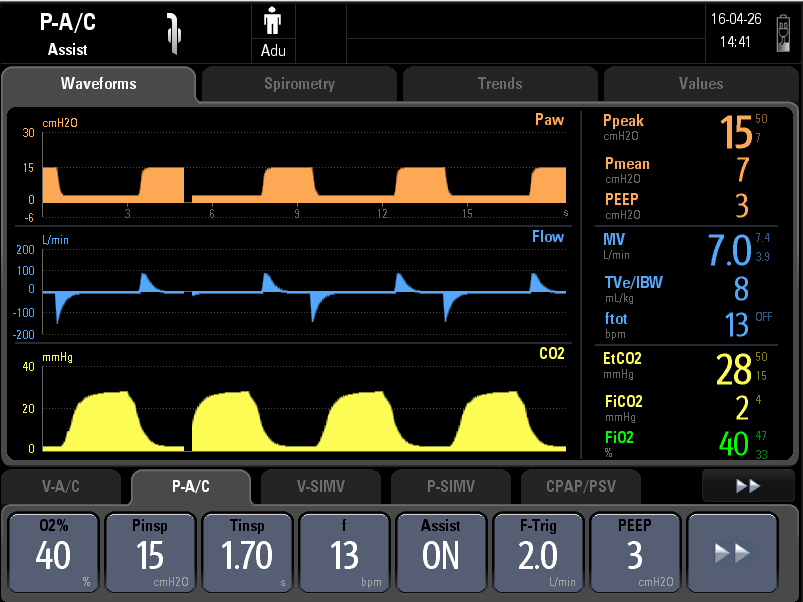
Task: Open the Trends tab
Action: (x=500, y=84)
